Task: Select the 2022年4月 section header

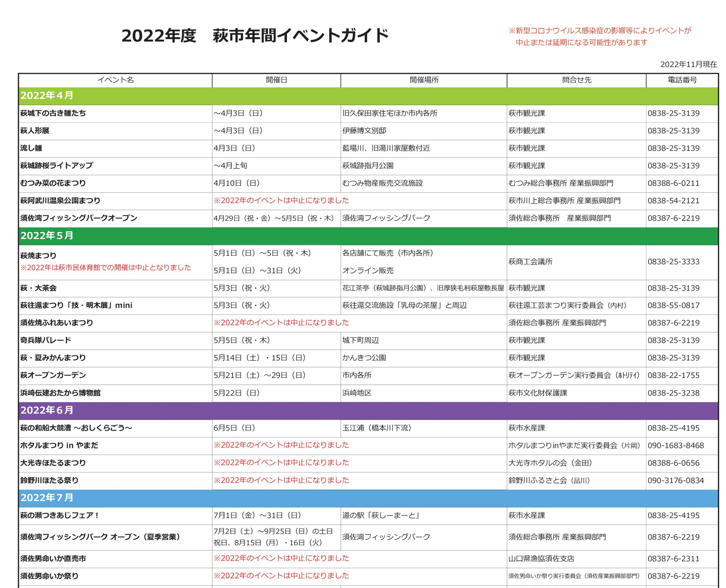Action: pos(368,96)
